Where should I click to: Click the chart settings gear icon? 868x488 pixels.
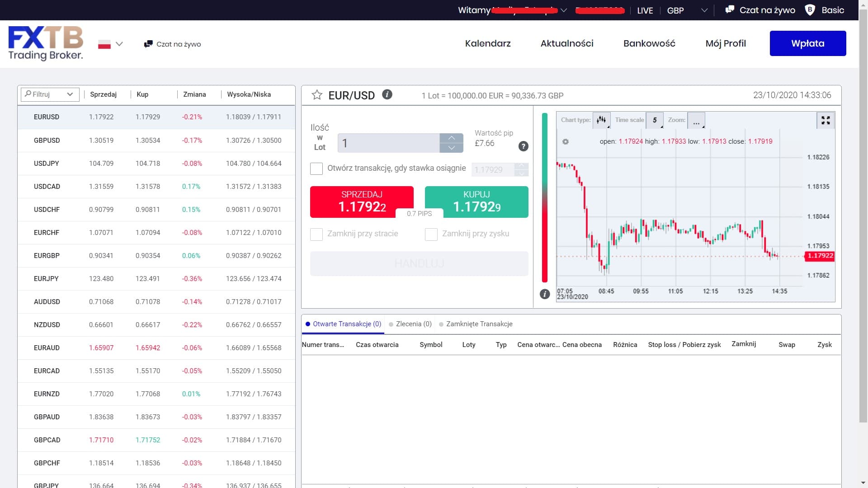[x=566, y=141]
